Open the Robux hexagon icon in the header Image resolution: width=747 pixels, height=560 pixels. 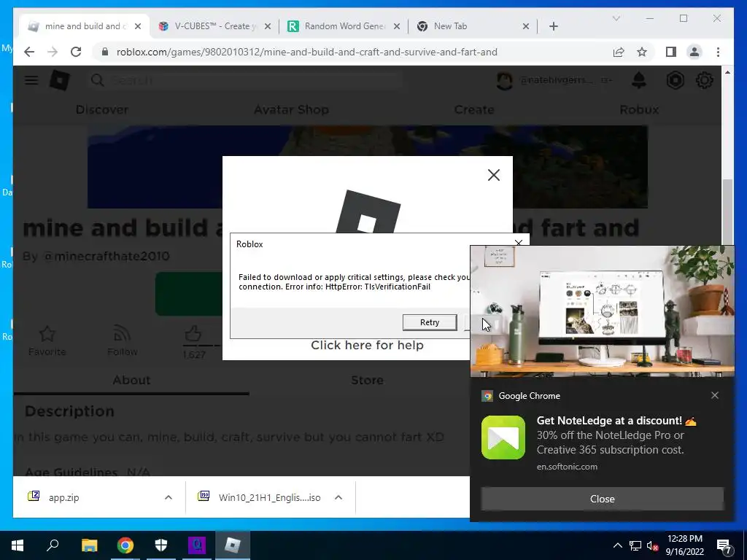pos(675,80)
